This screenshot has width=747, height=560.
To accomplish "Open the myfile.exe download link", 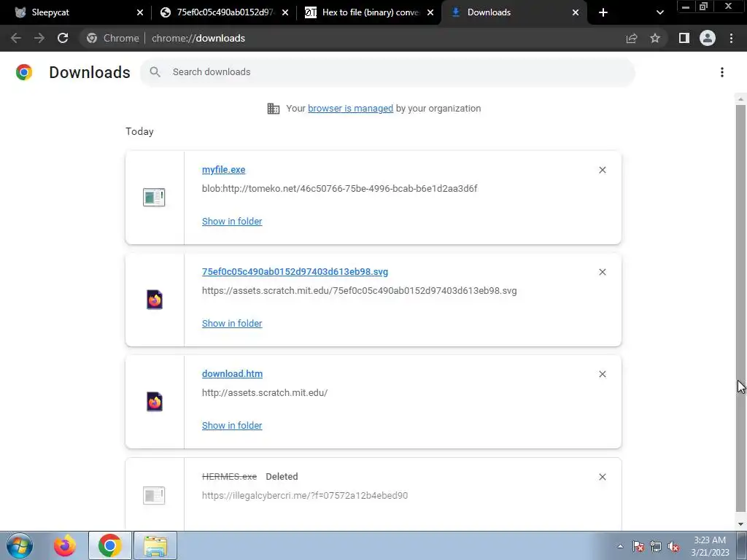I will pyautogui.click(x=223, y=169).
